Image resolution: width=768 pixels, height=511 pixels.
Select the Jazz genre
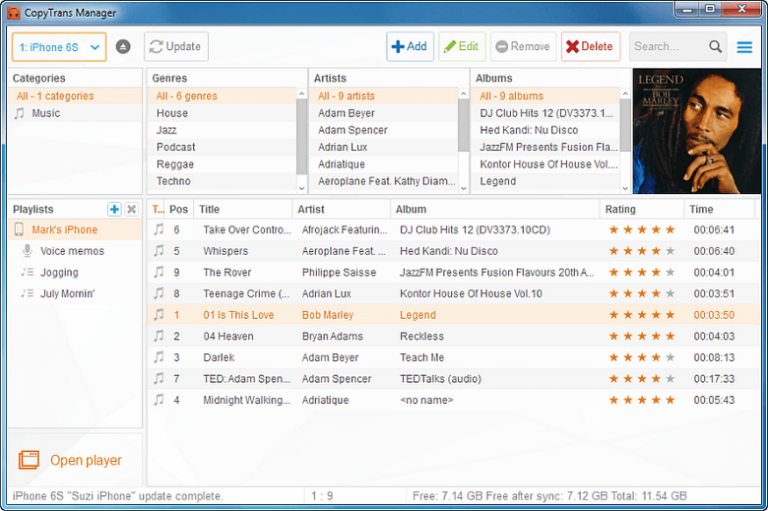pos(222,130)
